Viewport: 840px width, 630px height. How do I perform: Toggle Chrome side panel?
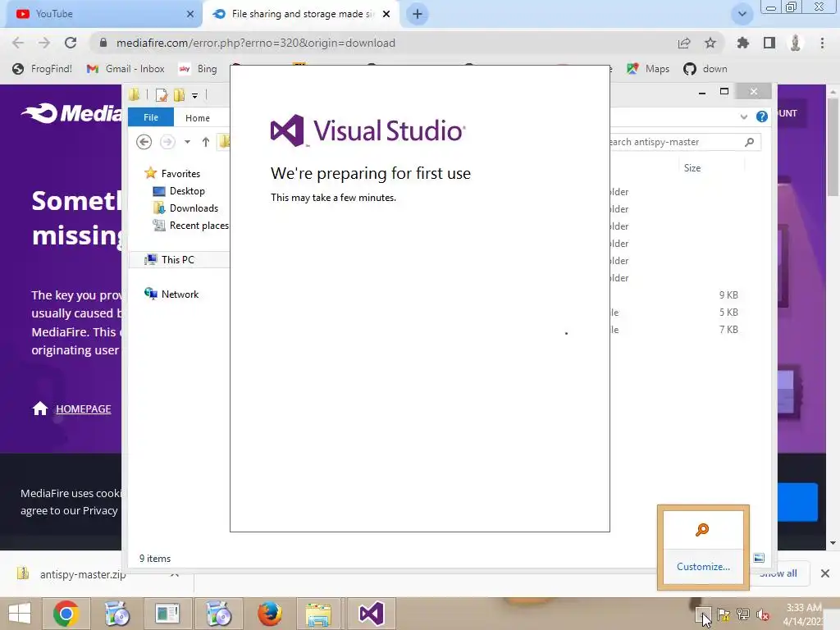click(769, 43)
